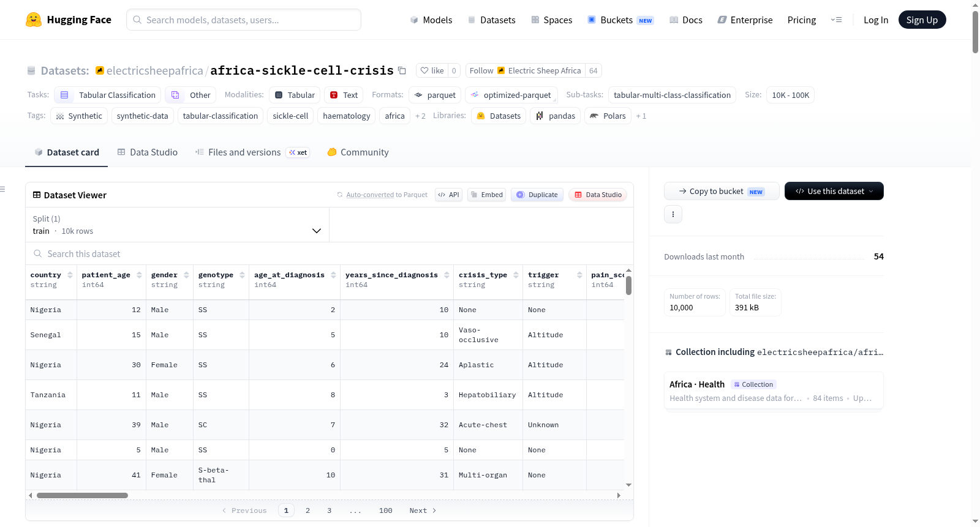Viewport: 980px width, 527px height.
Task: Click the heart like button
Action: [432, 70]
